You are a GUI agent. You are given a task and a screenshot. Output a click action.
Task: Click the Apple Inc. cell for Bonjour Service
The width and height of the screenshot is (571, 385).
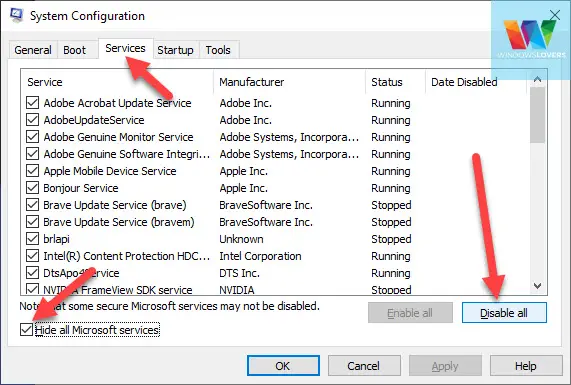pos(244,188)
